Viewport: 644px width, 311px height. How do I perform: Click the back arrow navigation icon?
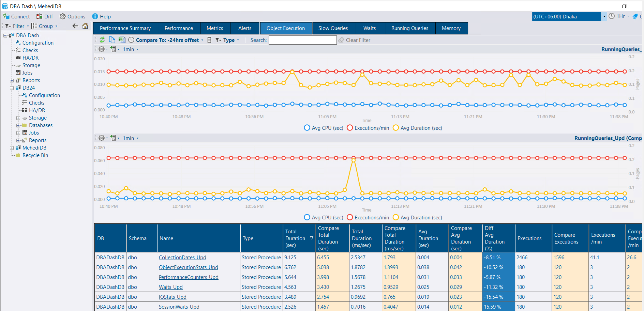[75, 26]
